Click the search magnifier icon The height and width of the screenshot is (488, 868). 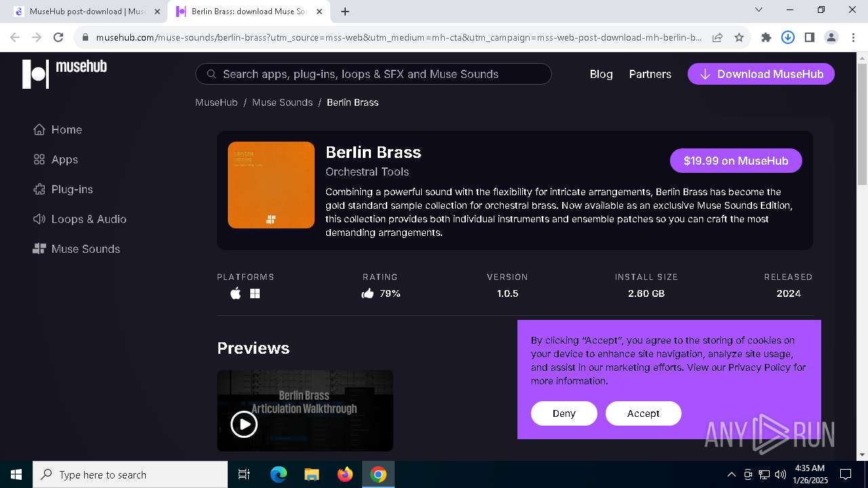click(x=212, y=74)
